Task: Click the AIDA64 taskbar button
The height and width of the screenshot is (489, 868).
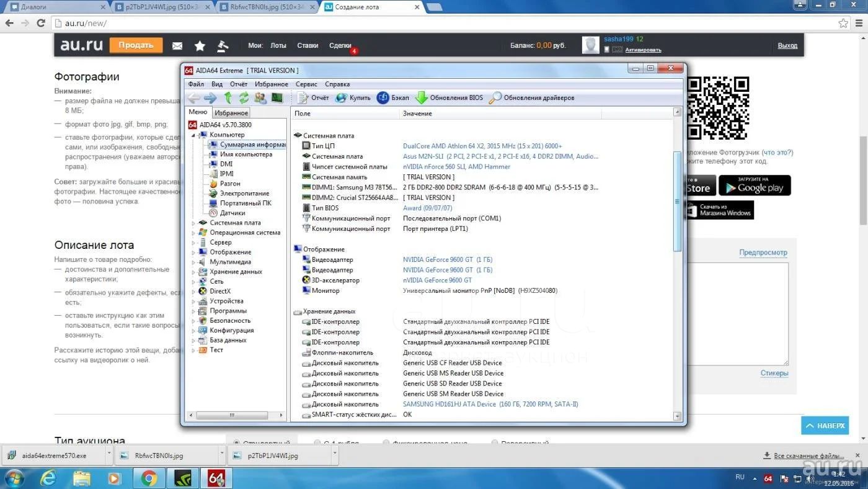Action: point(216,478)
